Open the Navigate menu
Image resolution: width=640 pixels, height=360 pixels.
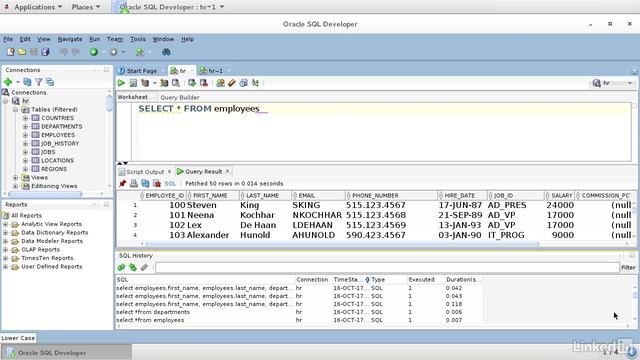point(70,39)
